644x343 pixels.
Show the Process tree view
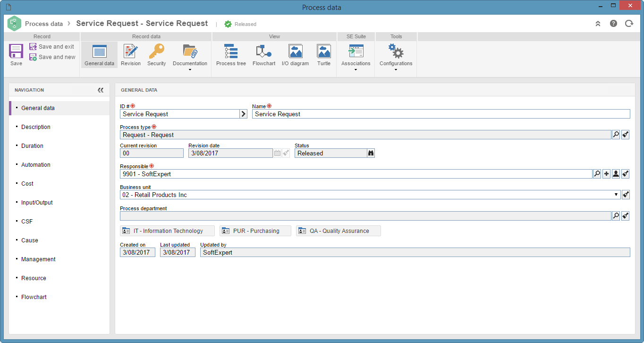[x=231, y=51]
